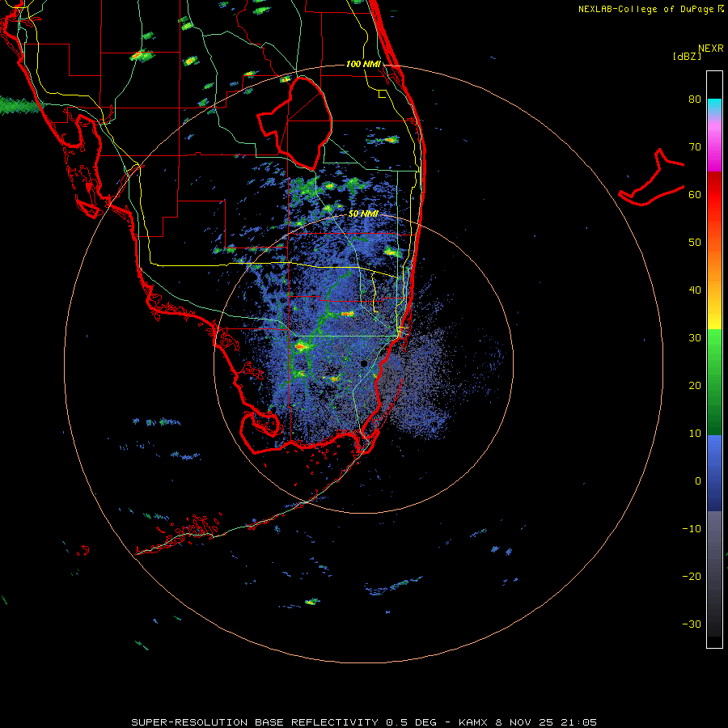The width and height of the screenshot is (728, 728).
Task: Select the 0 tick label on the scale
Action: coord(698,481)
